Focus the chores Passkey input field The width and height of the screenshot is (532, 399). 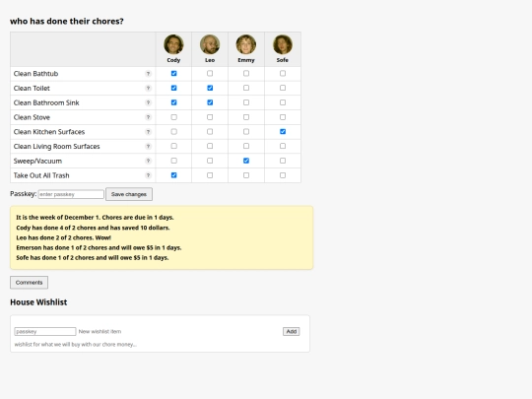71,194
